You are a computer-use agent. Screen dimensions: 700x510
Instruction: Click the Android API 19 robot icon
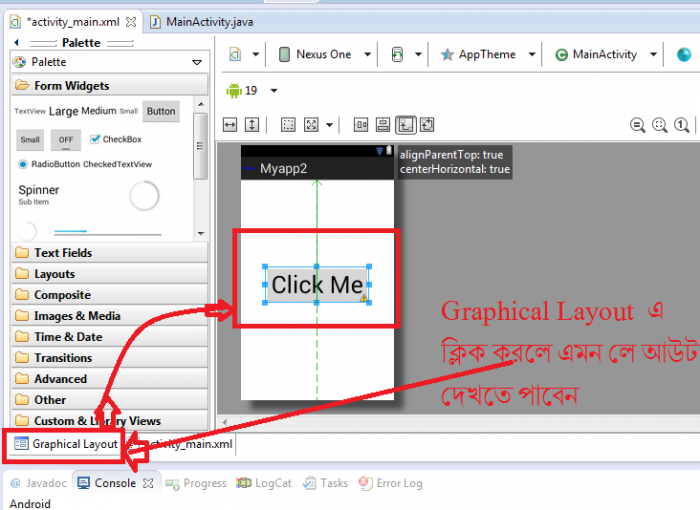234,90
